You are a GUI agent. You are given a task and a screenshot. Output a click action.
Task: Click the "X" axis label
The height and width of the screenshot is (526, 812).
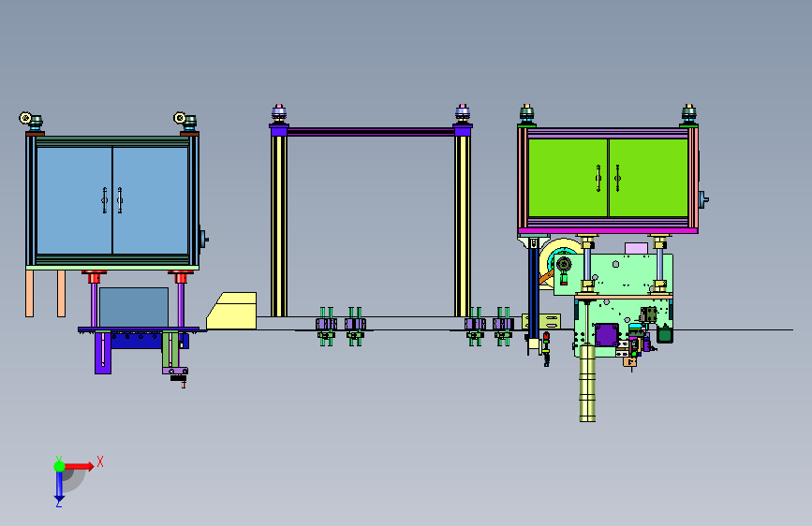[100, 461]
